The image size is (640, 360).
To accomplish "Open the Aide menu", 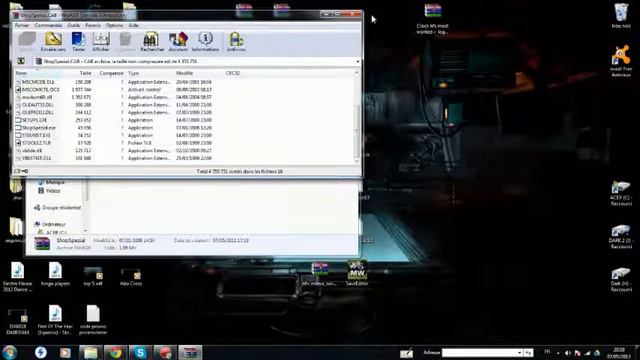I will tap(133, 25).
